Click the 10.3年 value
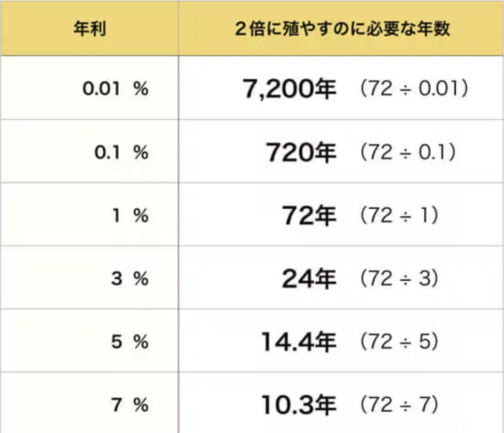 coord(299,405)
